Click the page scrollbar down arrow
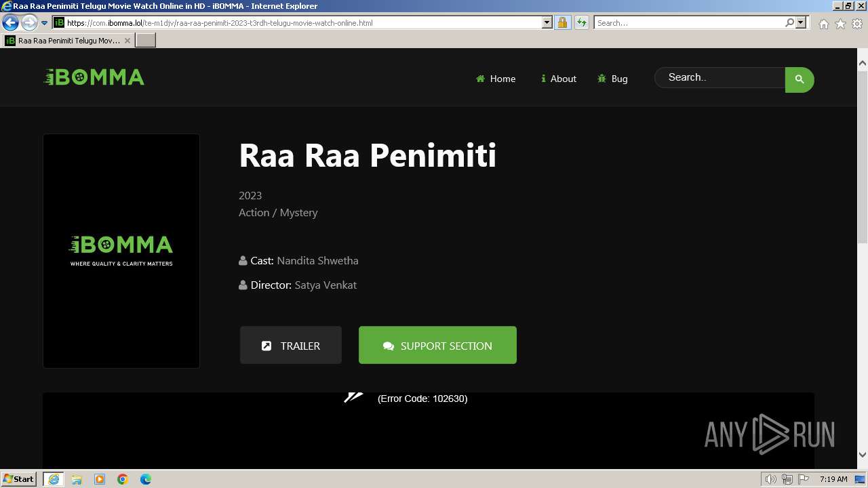Screen dimensions: 868x488 pos(863,455)
